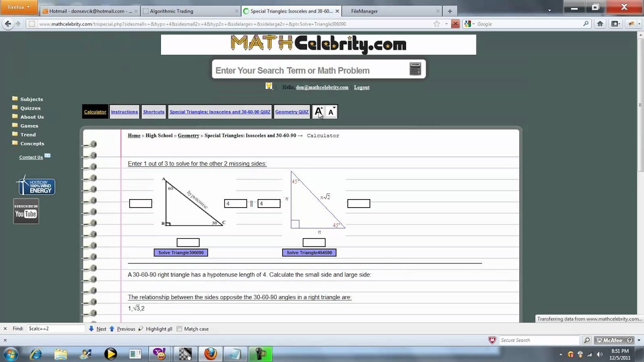Open Internet Explorer from the taskbar
Viewport: 644px width, 362px height.
pos(36,354)
